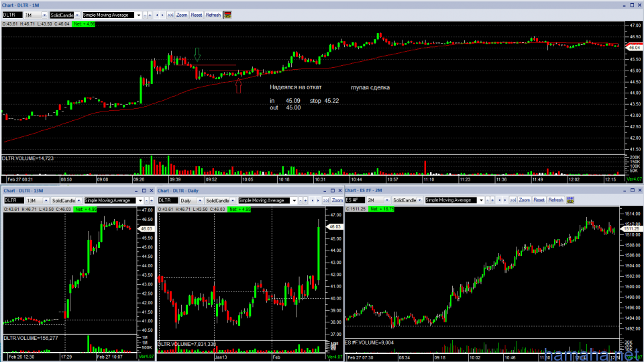Expand Simple Moving Average dropdown in Daily chart
The width and height of the screenshot is (644, 362).
[294, 200]
